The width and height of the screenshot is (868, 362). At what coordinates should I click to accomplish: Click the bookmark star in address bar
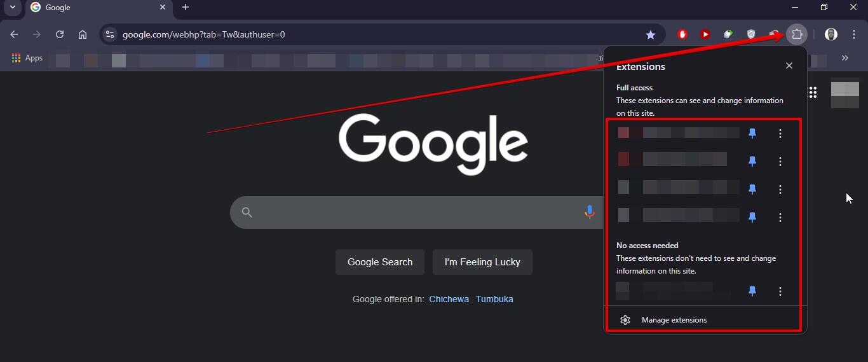click(650, 35)
